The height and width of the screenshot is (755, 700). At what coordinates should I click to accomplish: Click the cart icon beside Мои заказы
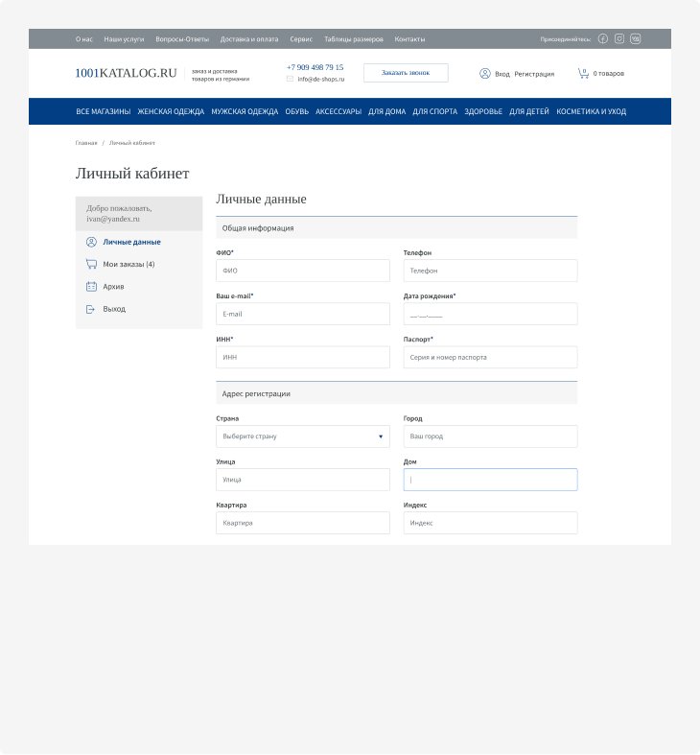click(91, 264)
